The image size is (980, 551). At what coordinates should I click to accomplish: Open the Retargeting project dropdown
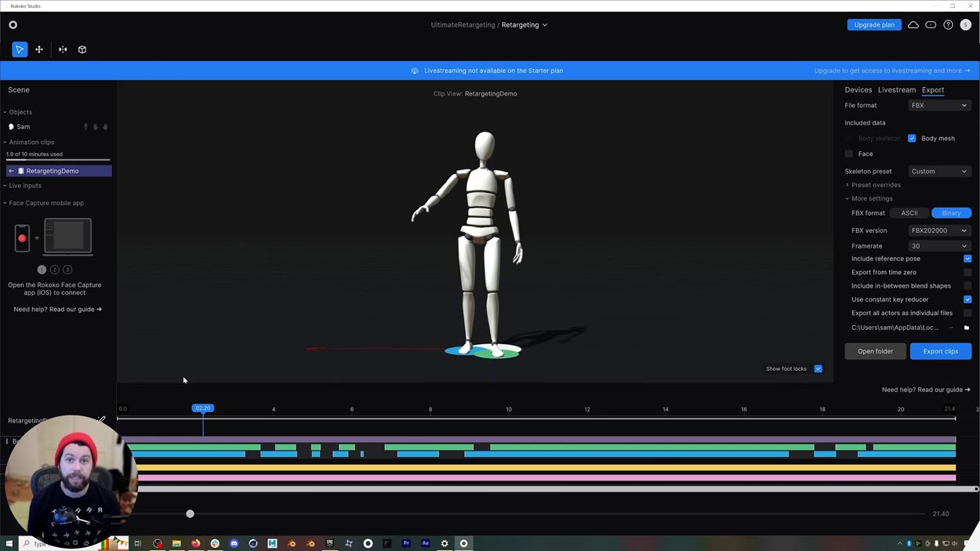(x=524, y=25)
